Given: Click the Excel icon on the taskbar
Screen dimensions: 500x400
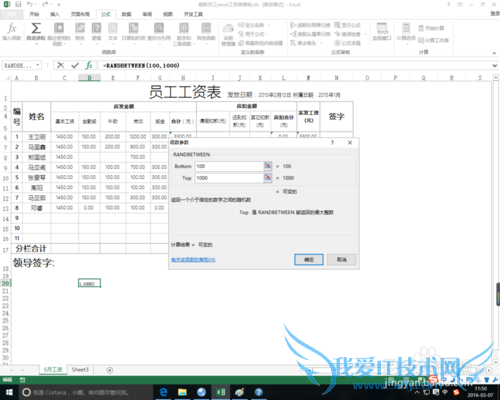Looking at the screenshot, I should (221, 392).
